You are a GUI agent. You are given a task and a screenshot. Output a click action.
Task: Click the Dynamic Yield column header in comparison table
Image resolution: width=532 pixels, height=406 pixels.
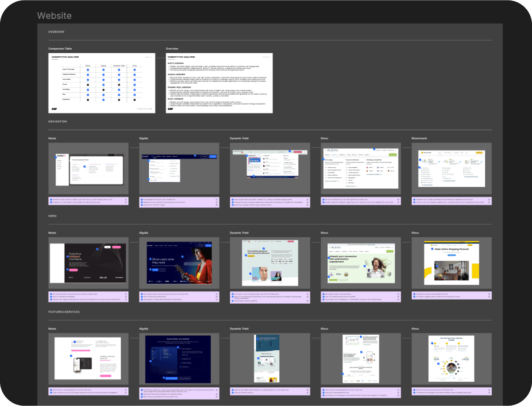pyautogui.click(x=119, y=66)
